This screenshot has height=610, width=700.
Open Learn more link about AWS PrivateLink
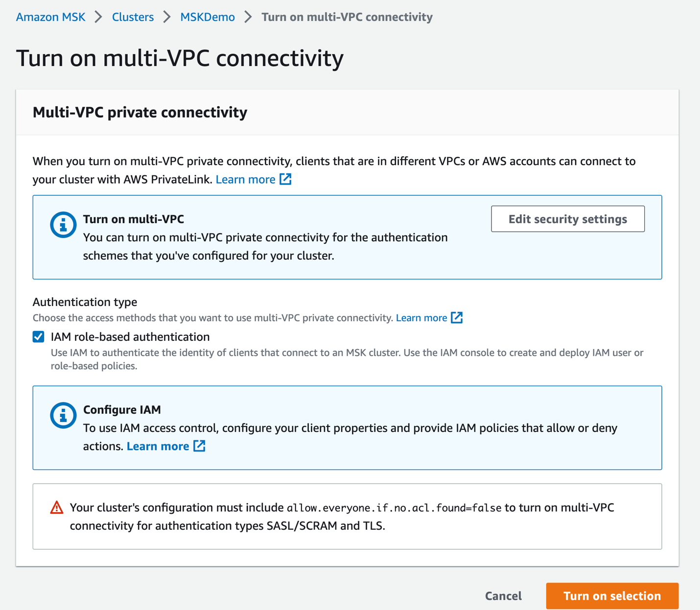pyautogui.click(x=245, y=179)
